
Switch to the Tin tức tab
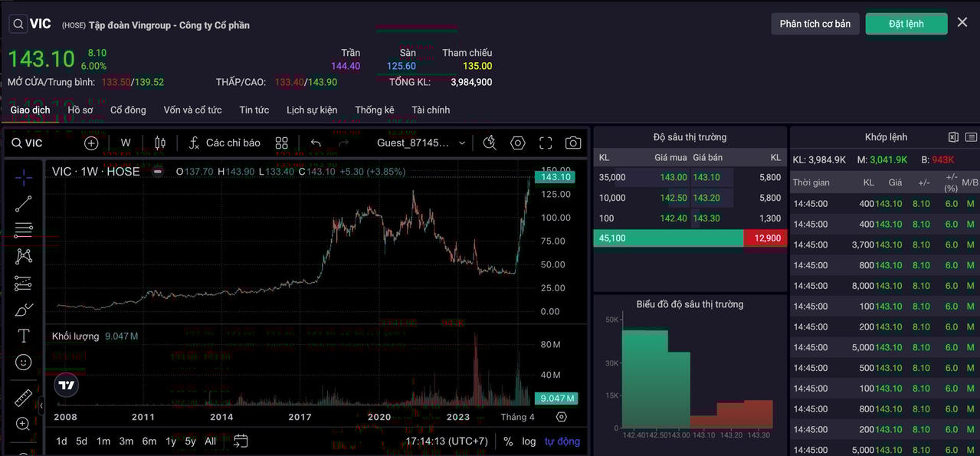pyautogui.click(x=254, y=110)
